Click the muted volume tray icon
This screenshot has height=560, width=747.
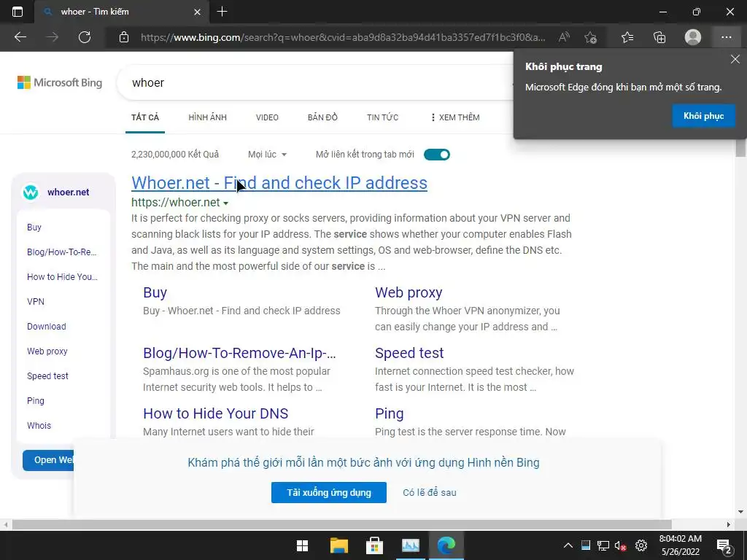tap(620, 545)
